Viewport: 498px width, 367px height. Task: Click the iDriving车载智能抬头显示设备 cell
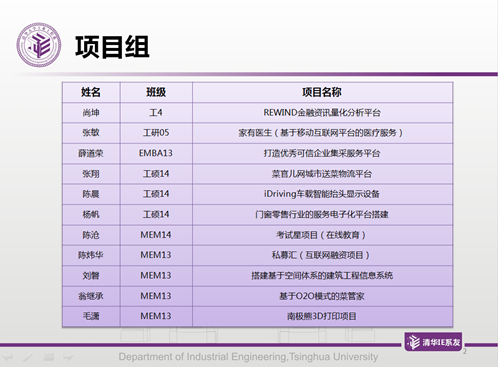322,194
